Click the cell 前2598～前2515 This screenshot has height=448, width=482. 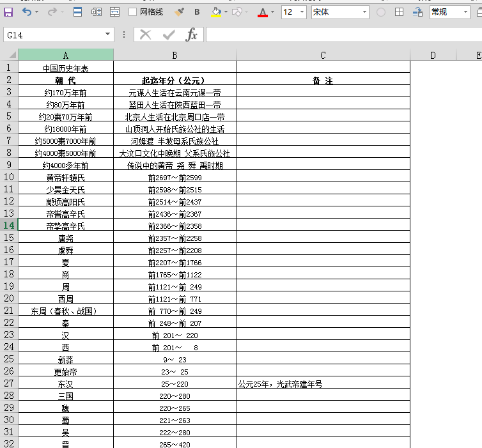pyautogui.click(x=175, y=189)
